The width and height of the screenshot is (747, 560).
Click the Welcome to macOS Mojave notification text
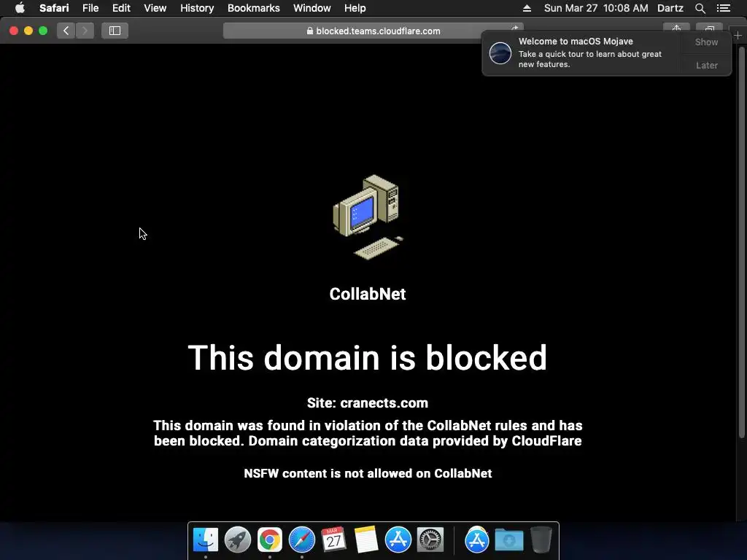(x=576, y=42)
